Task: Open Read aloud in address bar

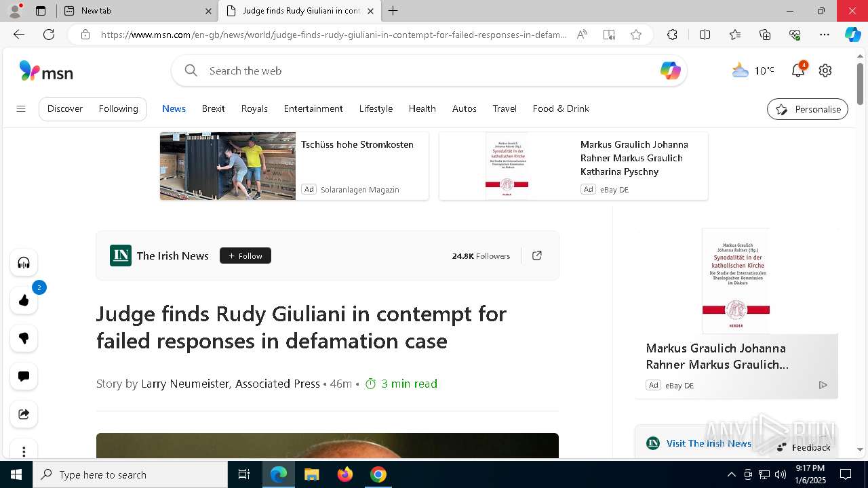Action: [x=582, y=35]
